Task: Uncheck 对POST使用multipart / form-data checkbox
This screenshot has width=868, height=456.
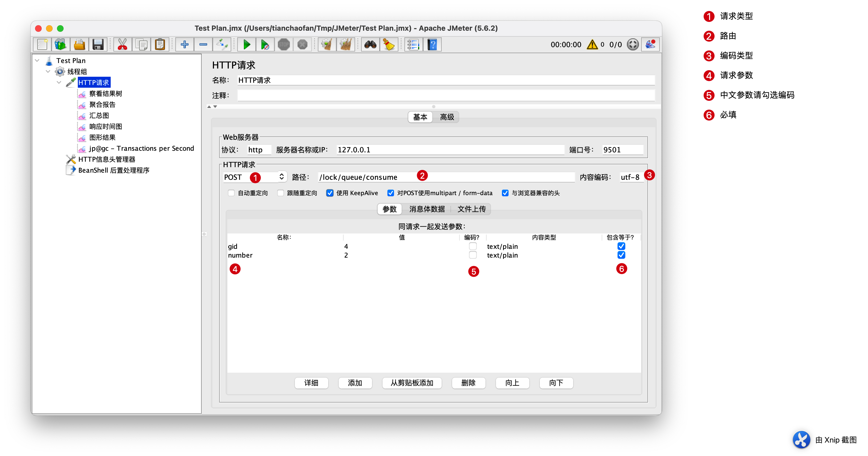Action: [390, 193]
